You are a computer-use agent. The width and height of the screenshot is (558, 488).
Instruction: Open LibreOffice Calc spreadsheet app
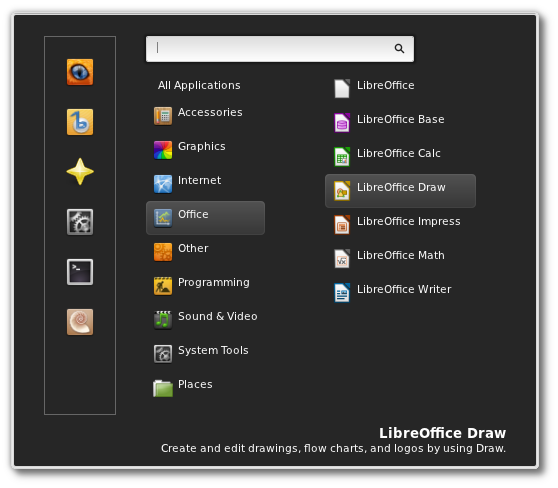400,157
